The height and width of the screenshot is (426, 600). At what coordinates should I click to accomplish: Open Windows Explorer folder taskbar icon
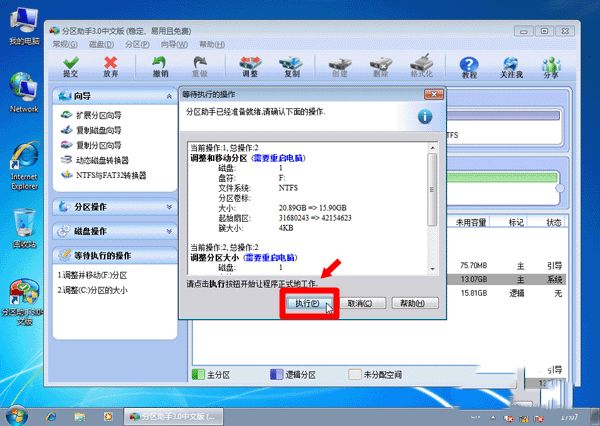click(x=80, y=416)
